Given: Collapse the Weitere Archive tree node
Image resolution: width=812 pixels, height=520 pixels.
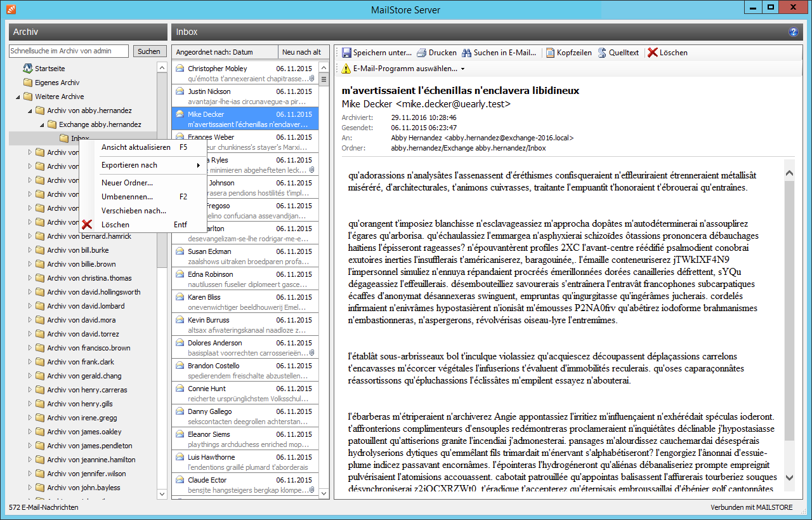Looking at the screenshot, I should [x=18, y=97].
